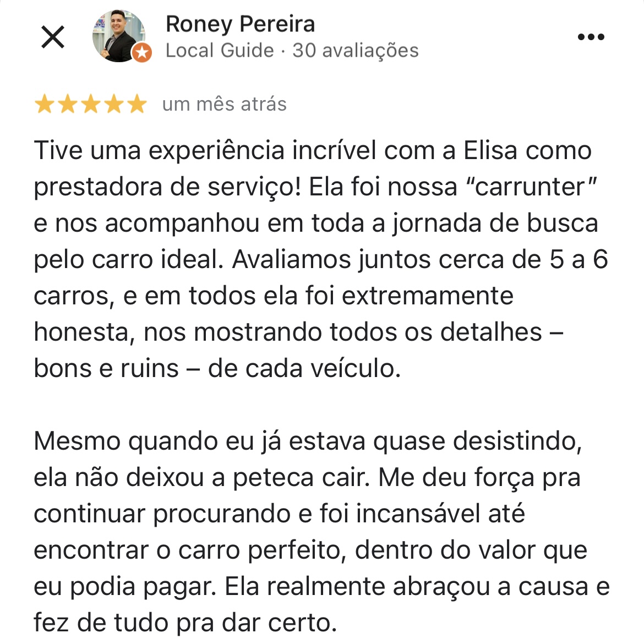Tap the fourth yellow rating star
The image size is (644, 644).
click(114, 103)
